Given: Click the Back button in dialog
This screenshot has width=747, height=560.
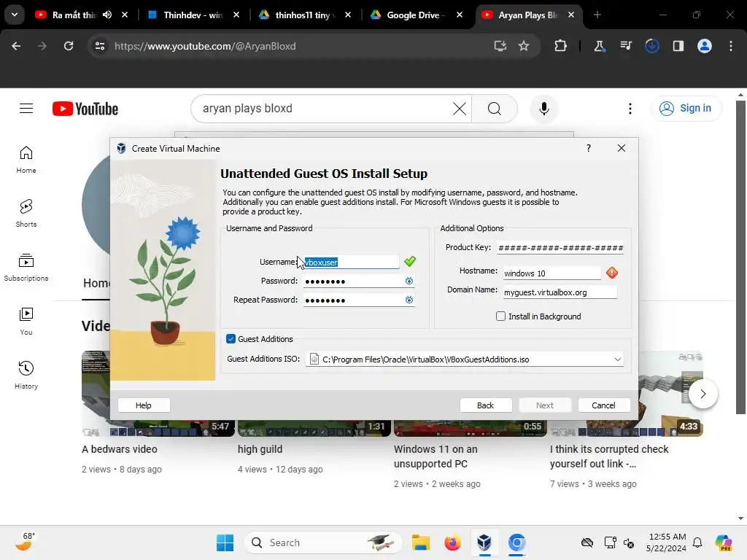Looking at the screenshot, I should pos(485,405).
